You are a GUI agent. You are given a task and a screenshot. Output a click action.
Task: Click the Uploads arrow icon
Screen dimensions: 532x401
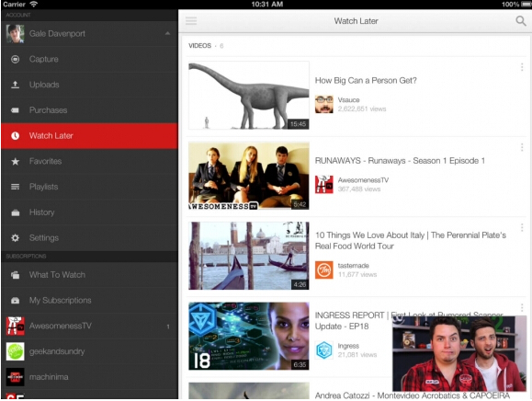[x=15, y=85]
